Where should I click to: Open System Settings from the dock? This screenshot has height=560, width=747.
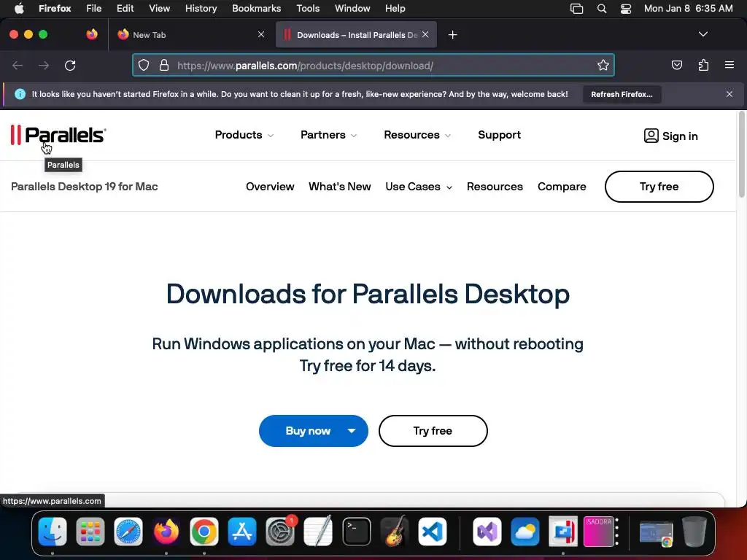coord(280,532)
